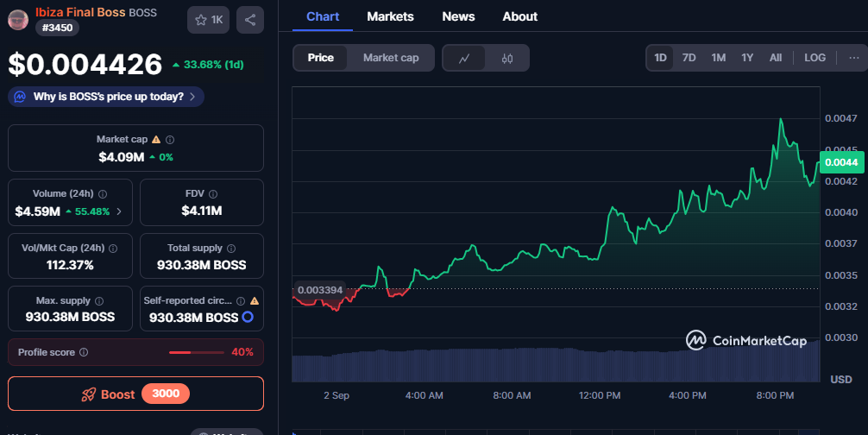This screenshot has height=435, width=868.
Task: Click the Market cap warning triangle icon
Action: (156, 140)
